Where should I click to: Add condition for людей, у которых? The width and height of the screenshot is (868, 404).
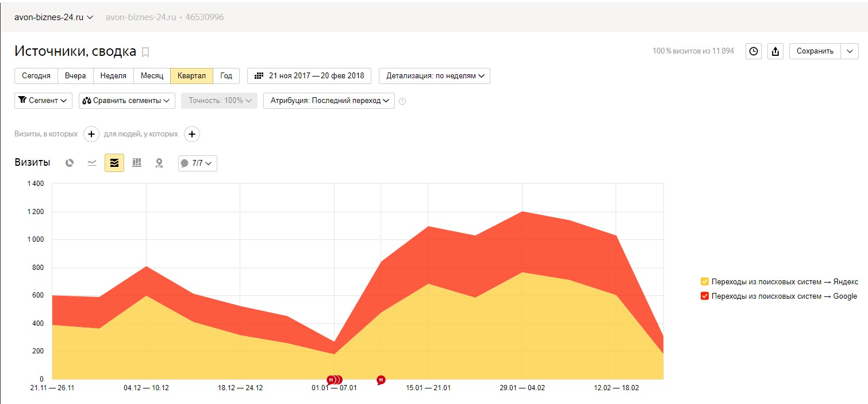(x=192, y=134)
